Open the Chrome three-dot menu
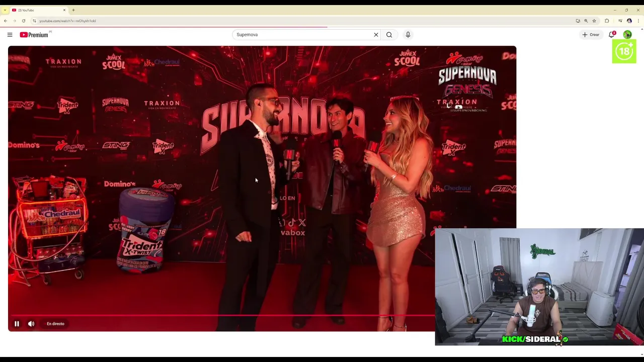The height and width of the screenshot is (362, 644). pyautogui.click(x=638, y=21)
